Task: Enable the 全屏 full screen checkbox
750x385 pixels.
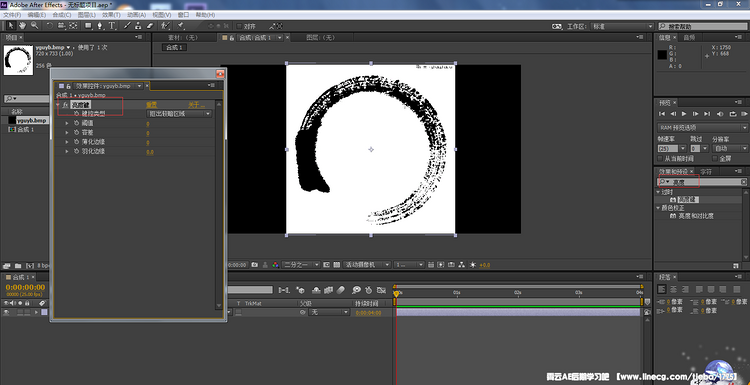Action: 715,158
